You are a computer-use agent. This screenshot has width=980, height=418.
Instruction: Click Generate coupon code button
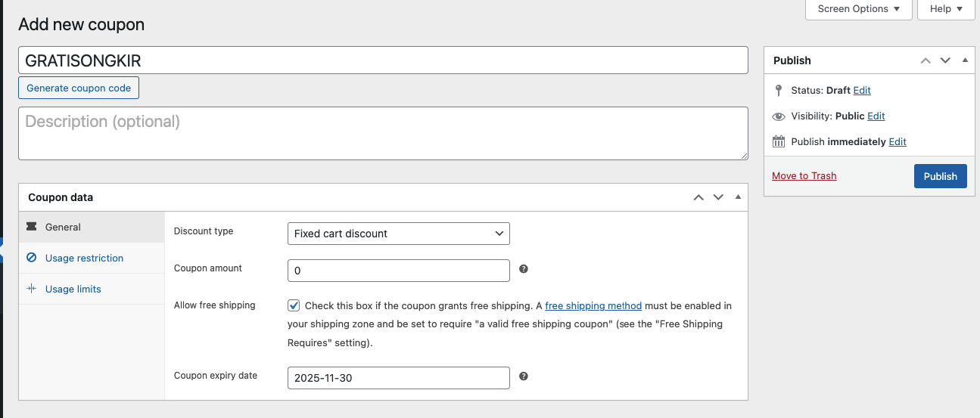(x=79, y=88)
